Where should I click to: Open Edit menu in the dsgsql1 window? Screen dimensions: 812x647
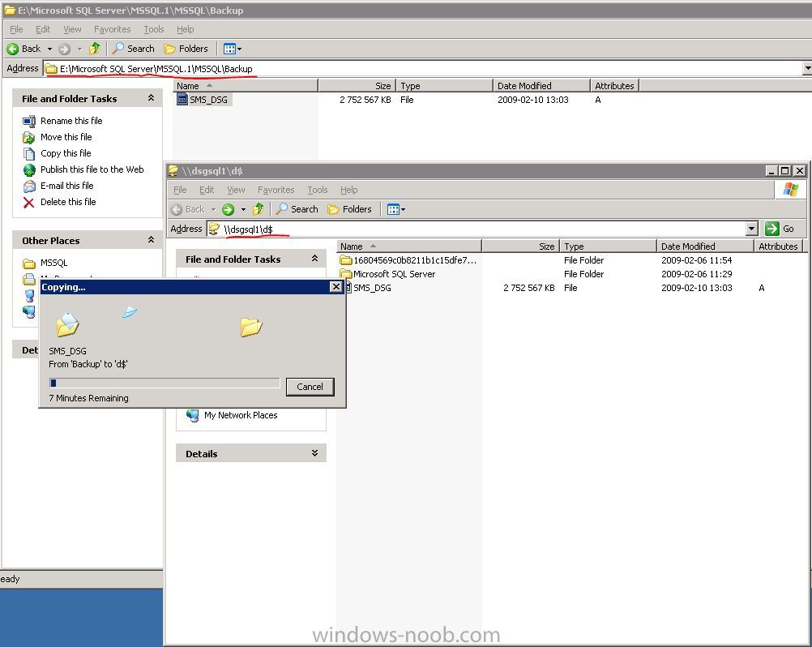[207, 190]
